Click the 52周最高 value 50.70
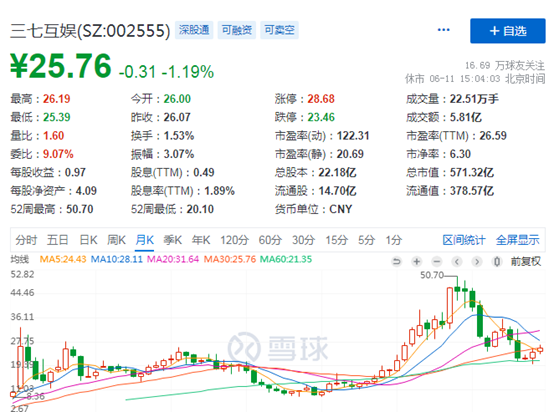The height and width of the screenshot is (412, 554). click(80, 210)
